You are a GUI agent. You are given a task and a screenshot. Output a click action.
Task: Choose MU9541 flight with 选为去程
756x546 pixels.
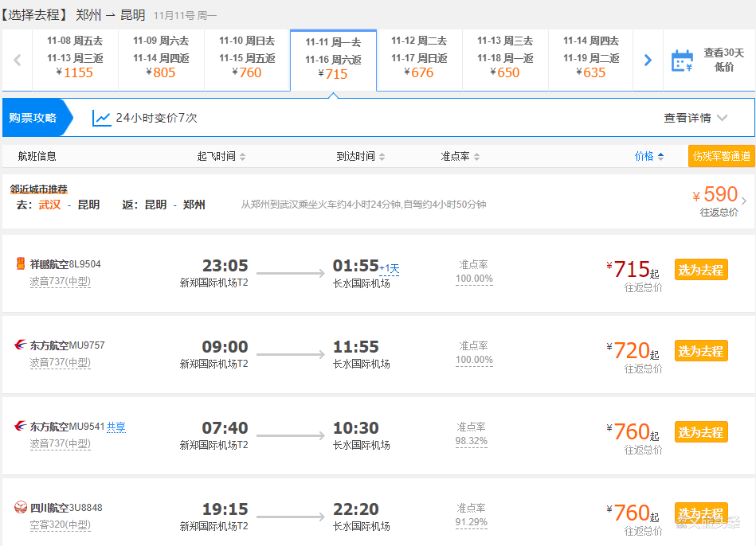click(x=701, y=432)
